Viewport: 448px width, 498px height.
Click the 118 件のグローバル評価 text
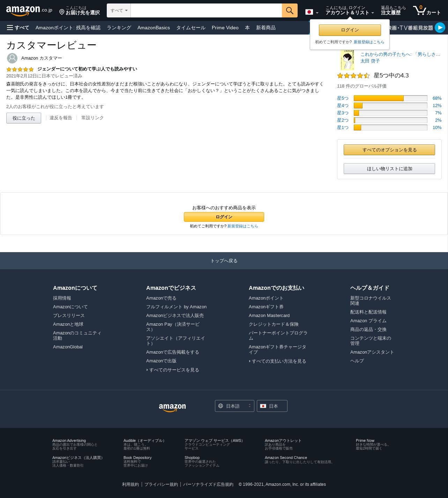click(x=362, y=86)
